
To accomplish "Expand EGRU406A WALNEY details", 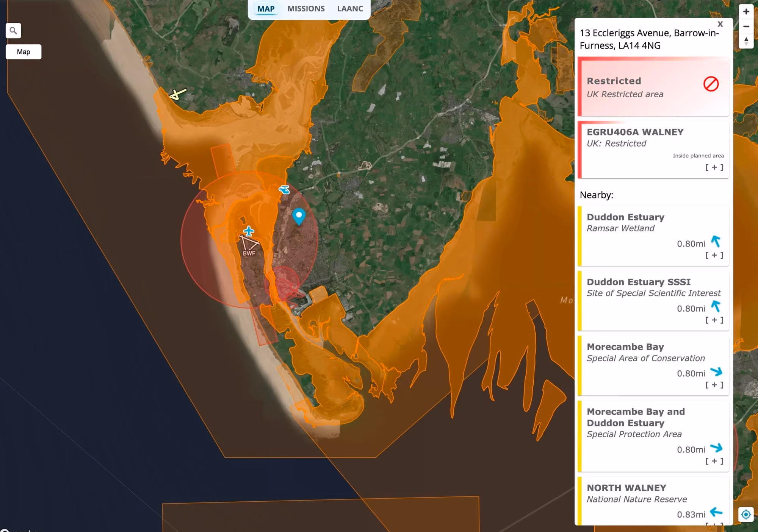I will pos(714,167).
